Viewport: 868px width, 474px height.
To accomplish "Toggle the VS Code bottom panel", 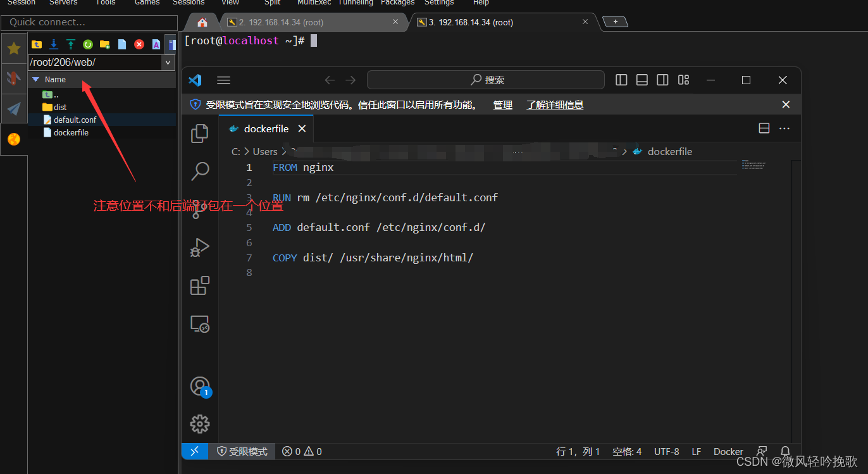I will [x=642, y=80].
